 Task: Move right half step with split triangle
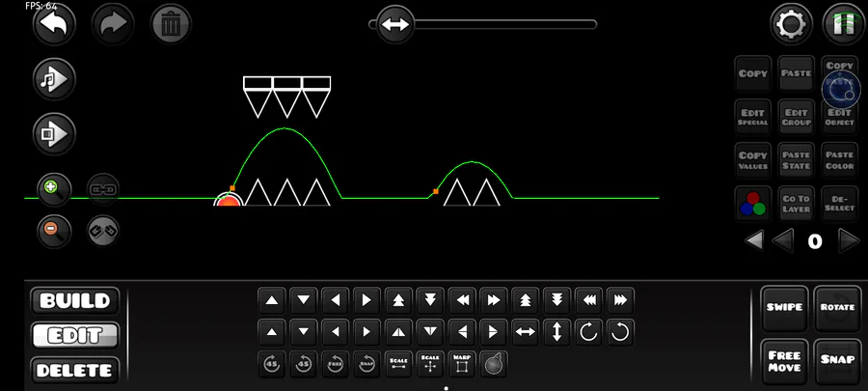point(493,332)
